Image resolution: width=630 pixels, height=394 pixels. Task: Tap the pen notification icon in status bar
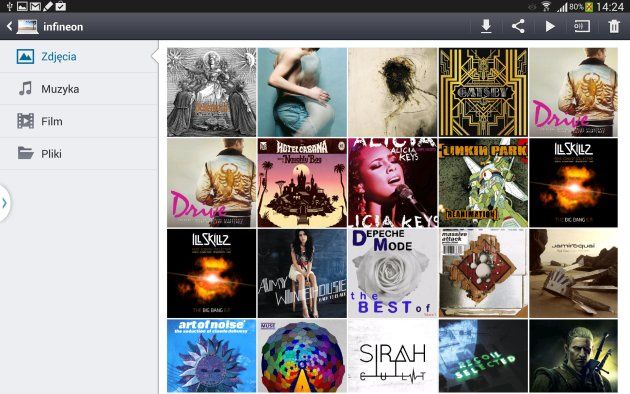point(48,6)
